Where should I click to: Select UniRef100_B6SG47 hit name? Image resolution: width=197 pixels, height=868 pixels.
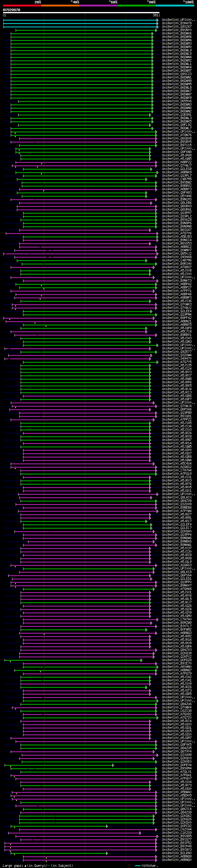tap(177, 230)
